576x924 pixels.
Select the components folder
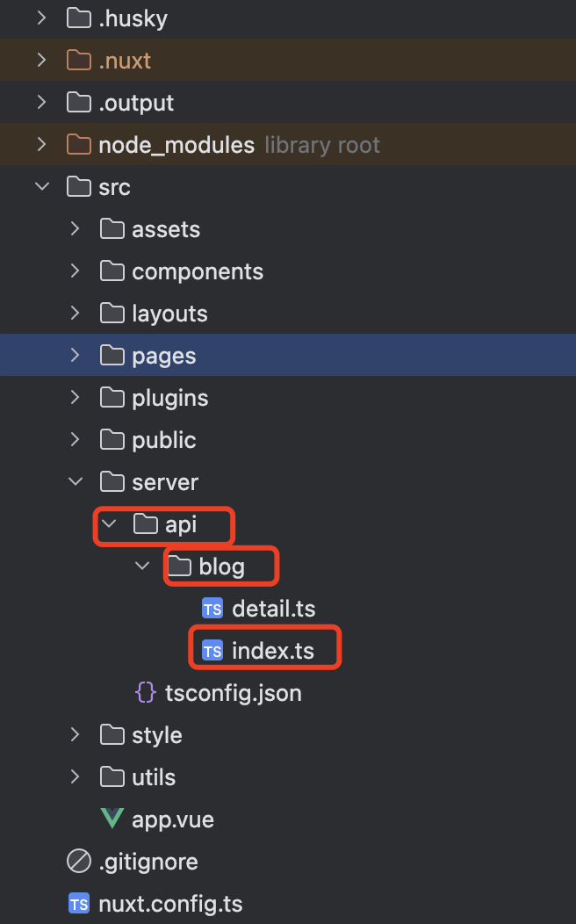pyautogui.click(x=197, y=271)
